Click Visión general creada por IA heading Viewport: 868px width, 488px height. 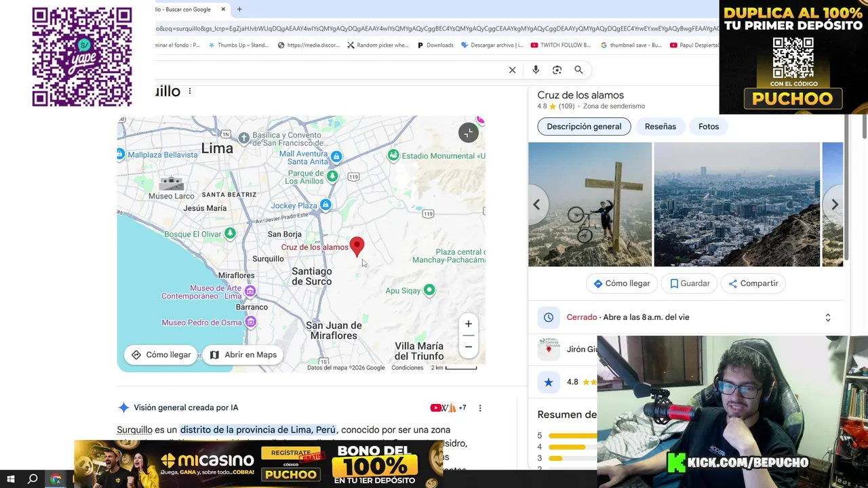(x=186, y=408)
